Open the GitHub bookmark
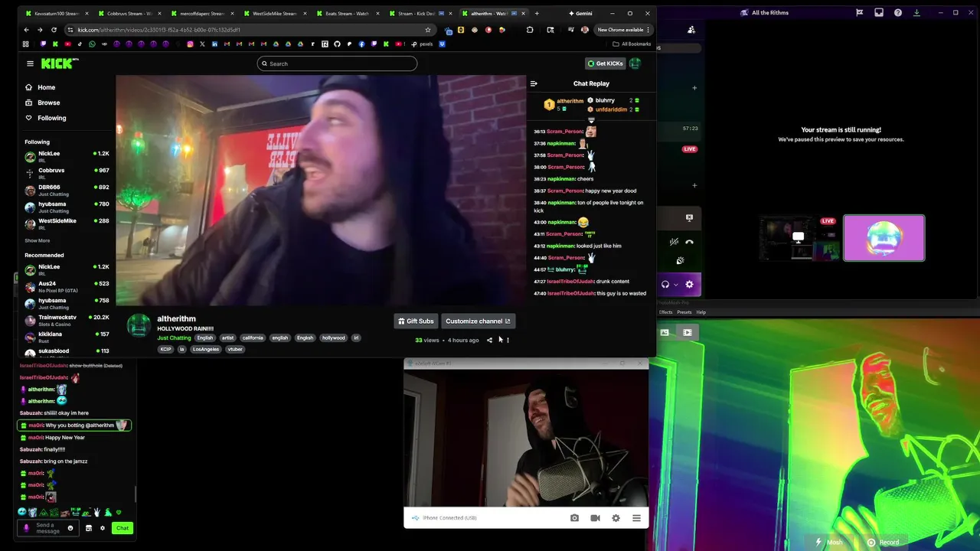This screenshot has width=980, height=551. tap(337, 44)
